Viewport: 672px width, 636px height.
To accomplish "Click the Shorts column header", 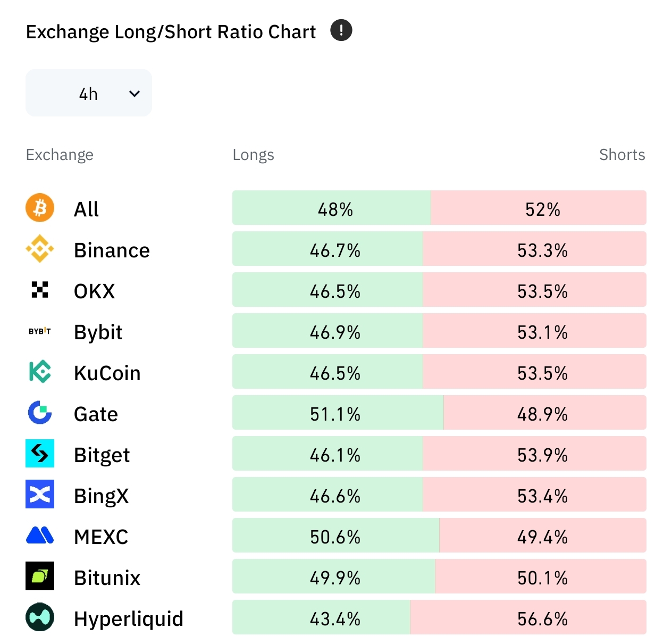I will [x=621, y=155].
